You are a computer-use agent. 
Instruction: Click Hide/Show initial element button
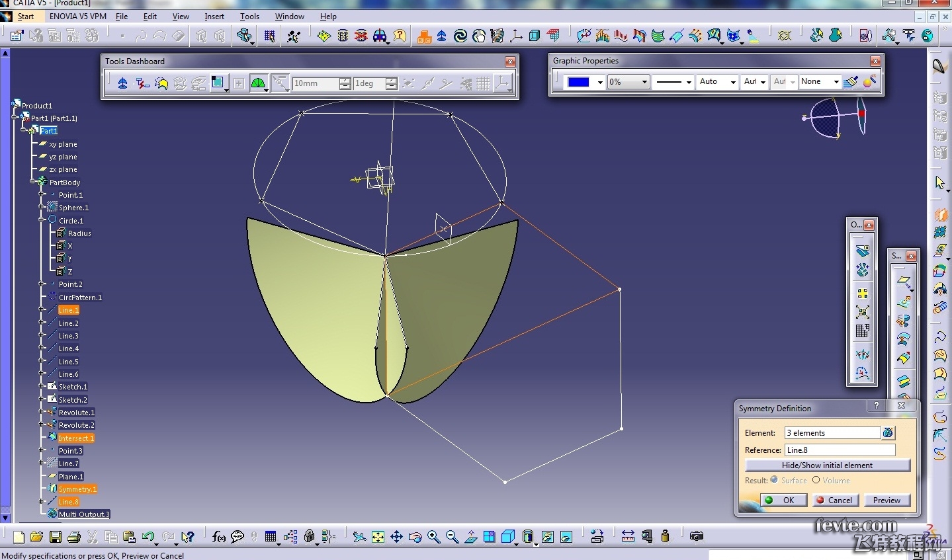pyautogui.click(x=827, y=465)
